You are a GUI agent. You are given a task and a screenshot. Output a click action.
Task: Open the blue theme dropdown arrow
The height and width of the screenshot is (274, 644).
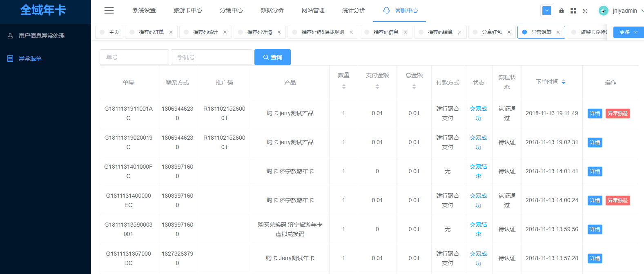(547, 11)
